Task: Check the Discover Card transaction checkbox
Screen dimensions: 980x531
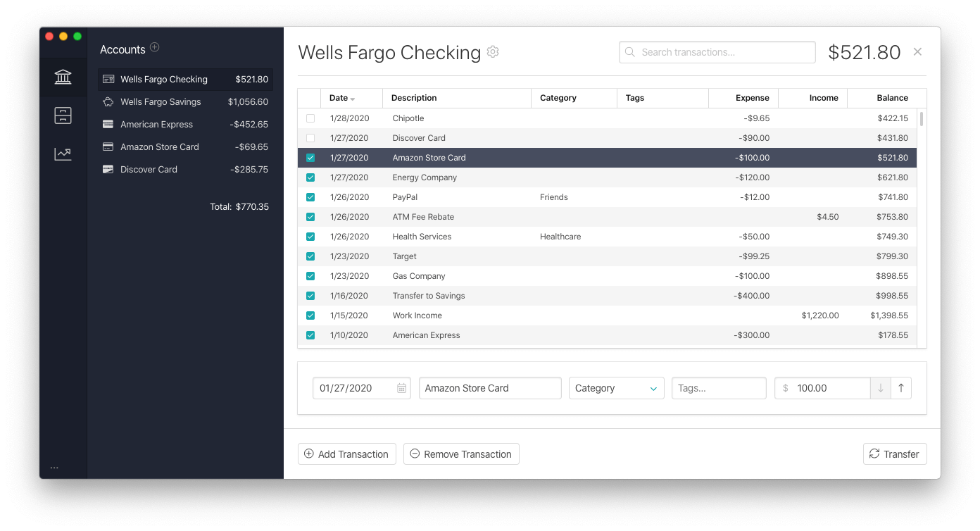Action: [310, 138]
